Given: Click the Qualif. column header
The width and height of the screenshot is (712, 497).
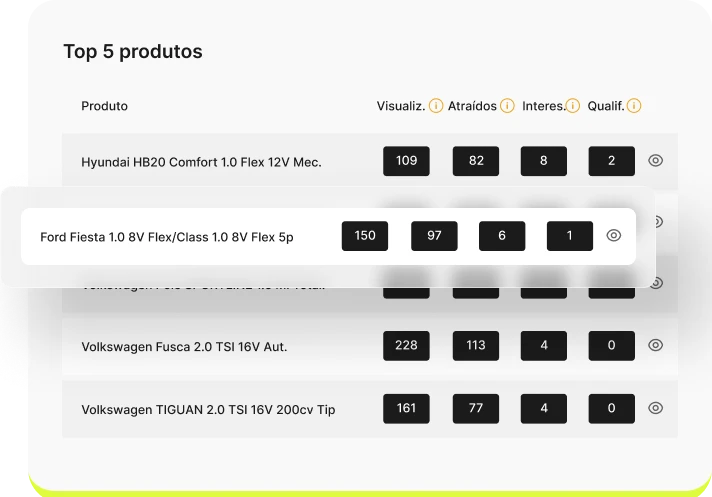Looking at the screenshot, I should coord(606,106).
